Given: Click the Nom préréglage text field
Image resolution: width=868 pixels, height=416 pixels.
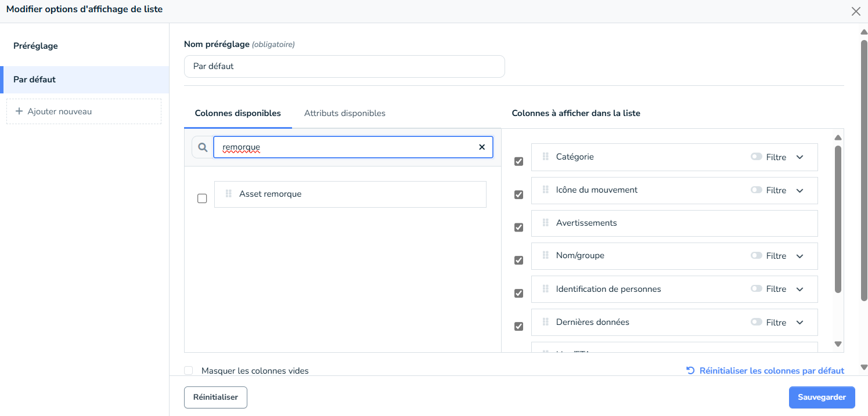Looking at the screenshot, I should click(344, 66).
